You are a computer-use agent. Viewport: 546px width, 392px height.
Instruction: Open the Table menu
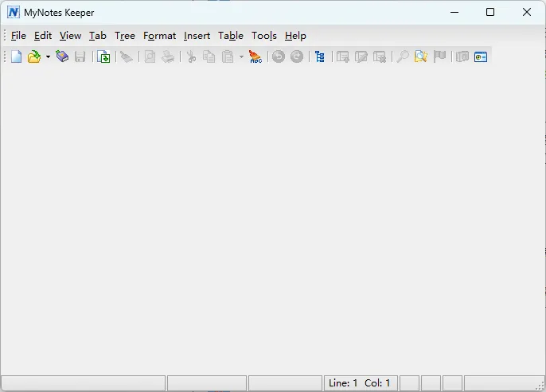[231, 36]
